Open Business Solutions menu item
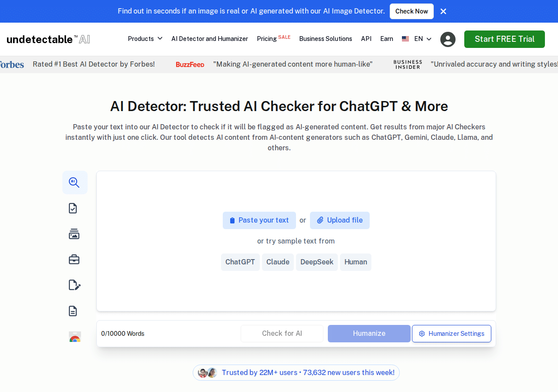 (326, 39)
